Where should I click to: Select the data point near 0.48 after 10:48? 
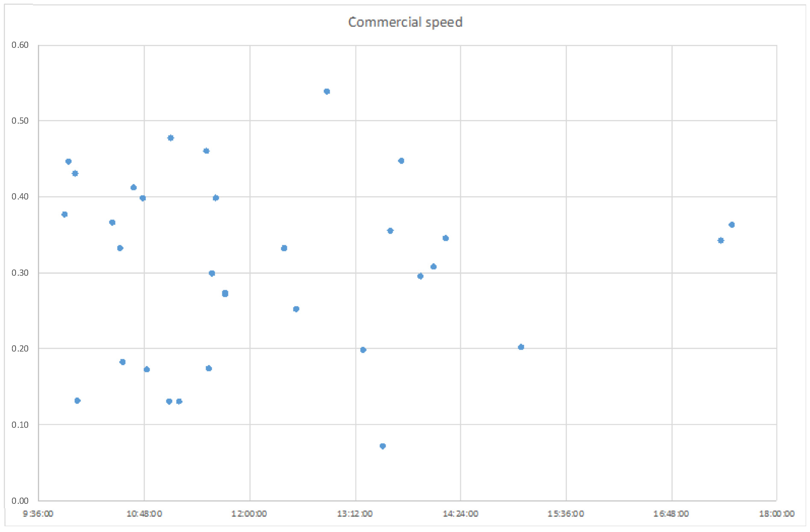point(171,138)
